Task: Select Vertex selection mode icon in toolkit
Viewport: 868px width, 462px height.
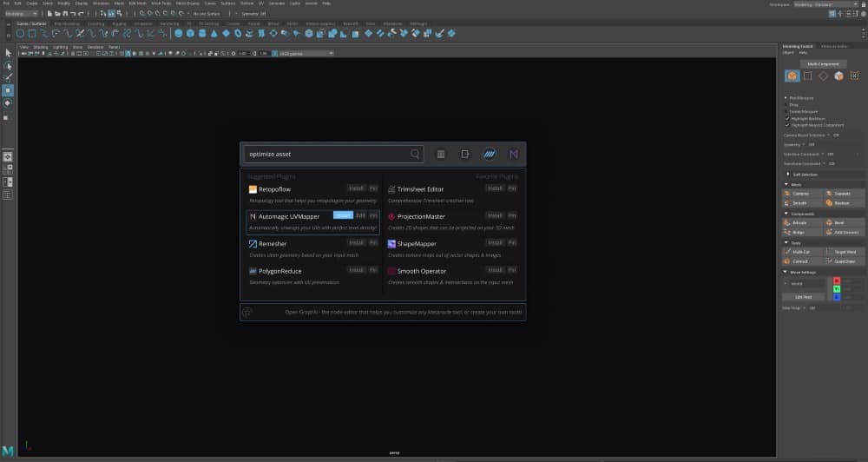Action: tap(807, 76)
